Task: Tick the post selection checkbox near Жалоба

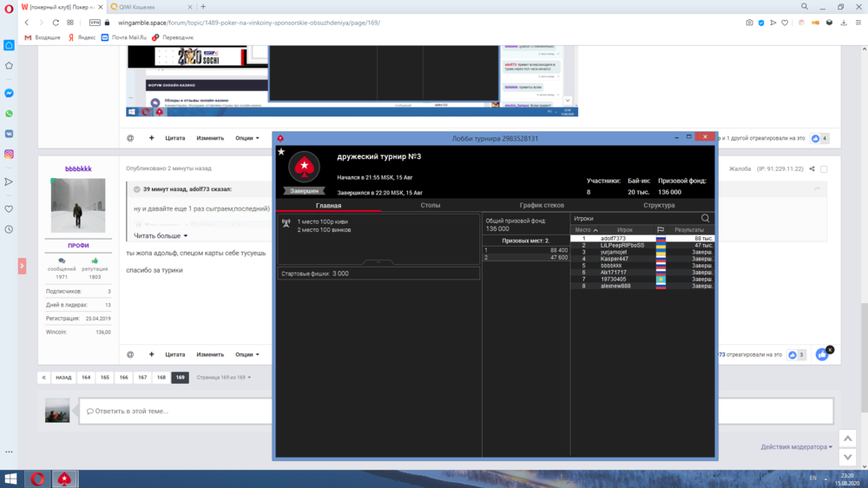Action: click(824, 169)
